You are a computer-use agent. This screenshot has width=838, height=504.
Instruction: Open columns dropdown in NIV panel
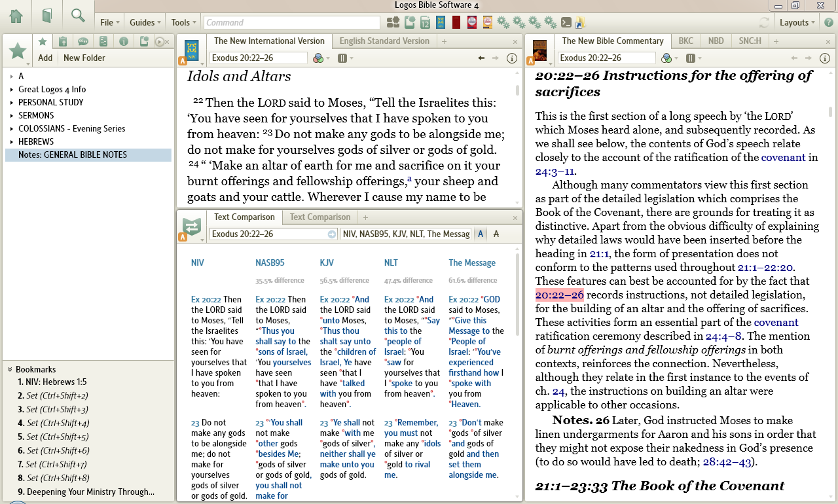[x=345, y=58]
